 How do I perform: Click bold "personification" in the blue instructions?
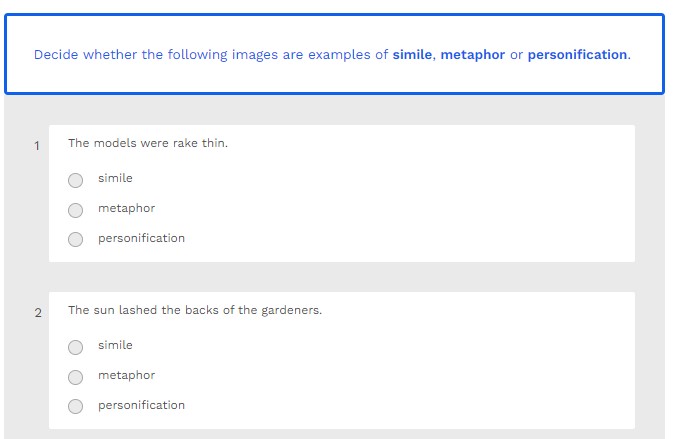click(x=577, y=55)
